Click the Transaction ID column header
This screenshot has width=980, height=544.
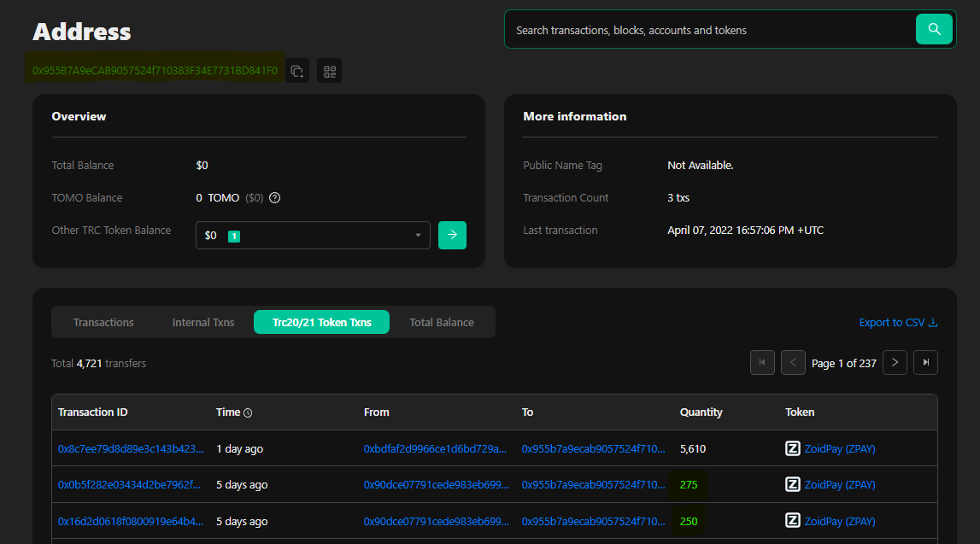[x=92, y=412]
